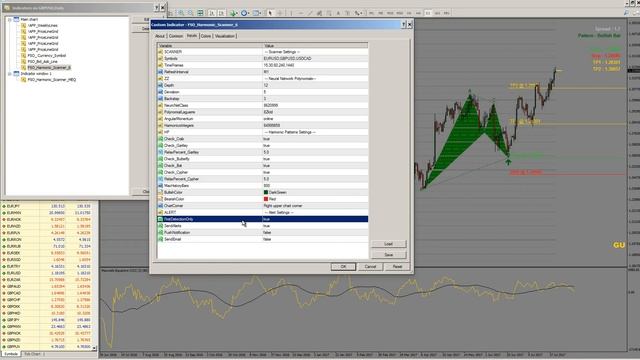The image size is (640, 360).
Task: Click the Value column header
Action: click(x=315, y=45)
